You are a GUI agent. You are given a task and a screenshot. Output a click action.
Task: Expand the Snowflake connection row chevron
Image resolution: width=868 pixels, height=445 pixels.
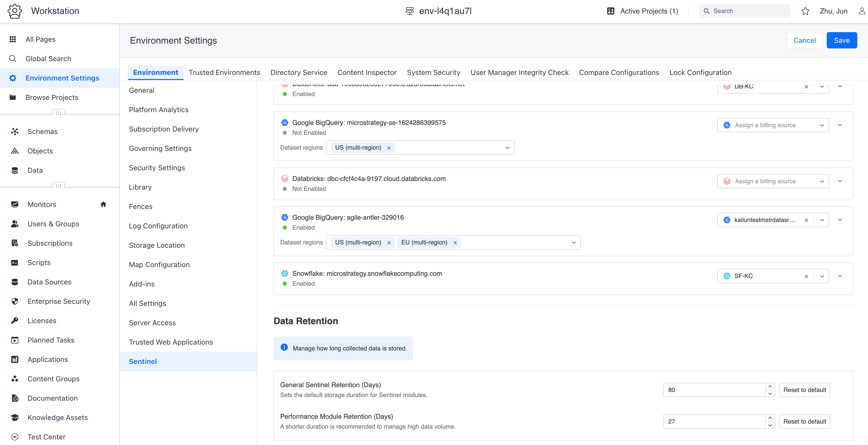(x=840, y=276)
